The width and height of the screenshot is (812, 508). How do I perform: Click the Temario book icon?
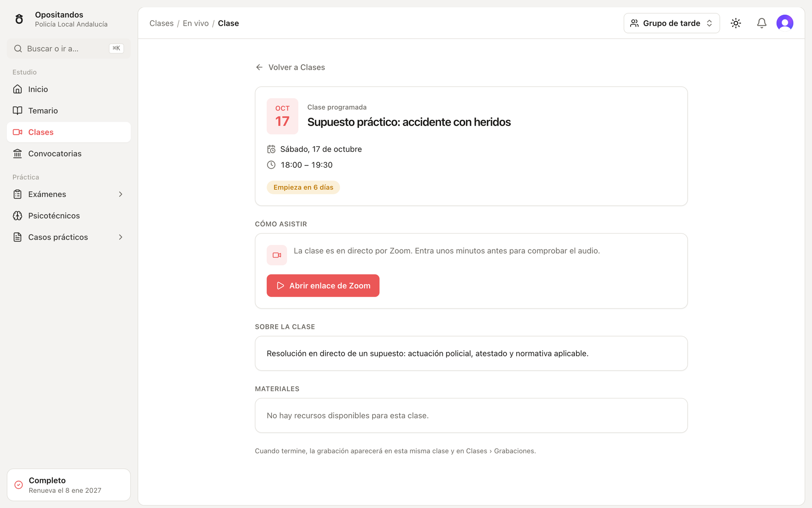point(17,110)
